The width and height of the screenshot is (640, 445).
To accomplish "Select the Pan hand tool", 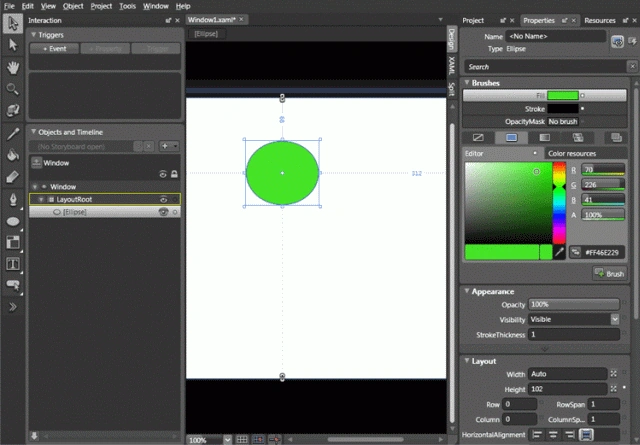I will point(13,67).
